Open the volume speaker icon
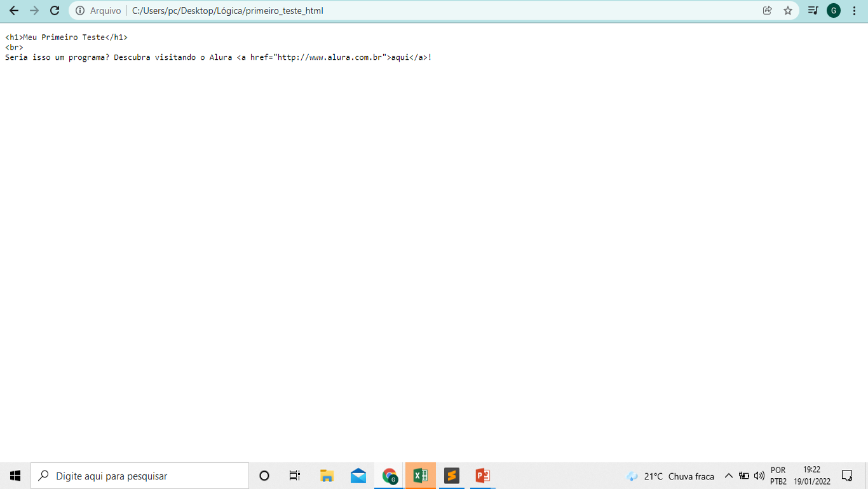This screenshot has height=489, width=868. (759, 476)
